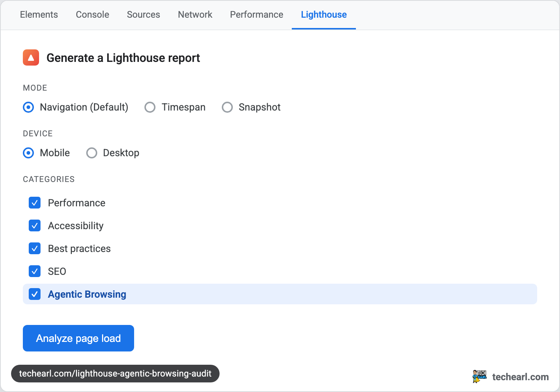Screen dimensions: 560x392
Task: Select the Performance tab in the top bar
Action: tap(256, 14)
